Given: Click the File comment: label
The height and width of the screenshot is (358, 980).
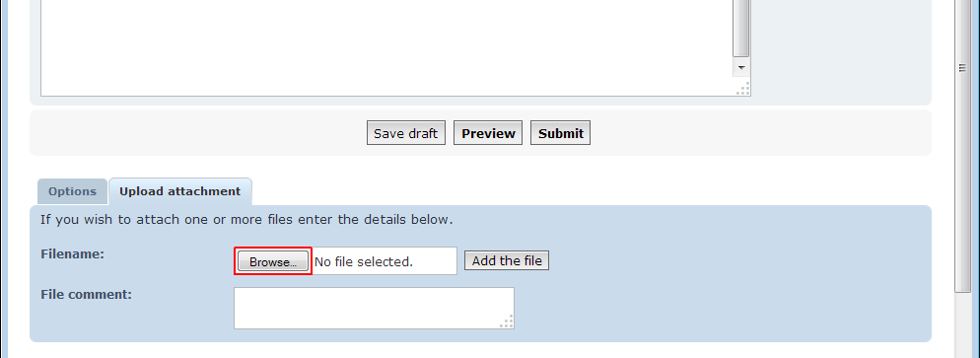Looking at the screenshot, I should pos(86,294).
